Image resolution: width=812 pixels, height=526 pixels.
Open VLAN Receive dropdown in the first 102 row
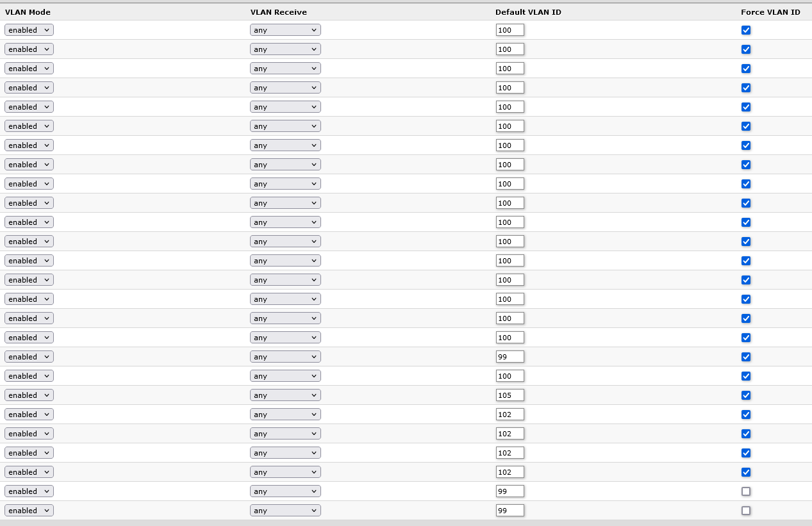tap(285, 415)
